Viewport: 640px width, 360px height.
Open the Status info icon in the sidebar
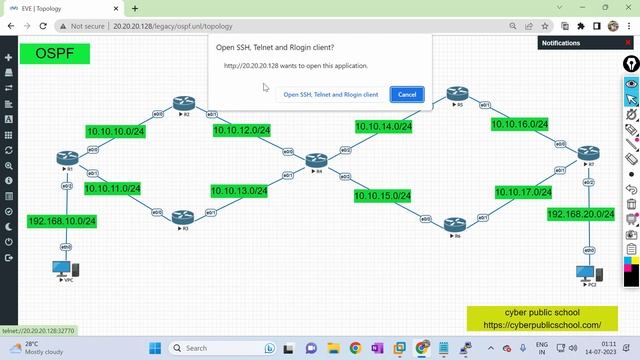pos(9,180)
